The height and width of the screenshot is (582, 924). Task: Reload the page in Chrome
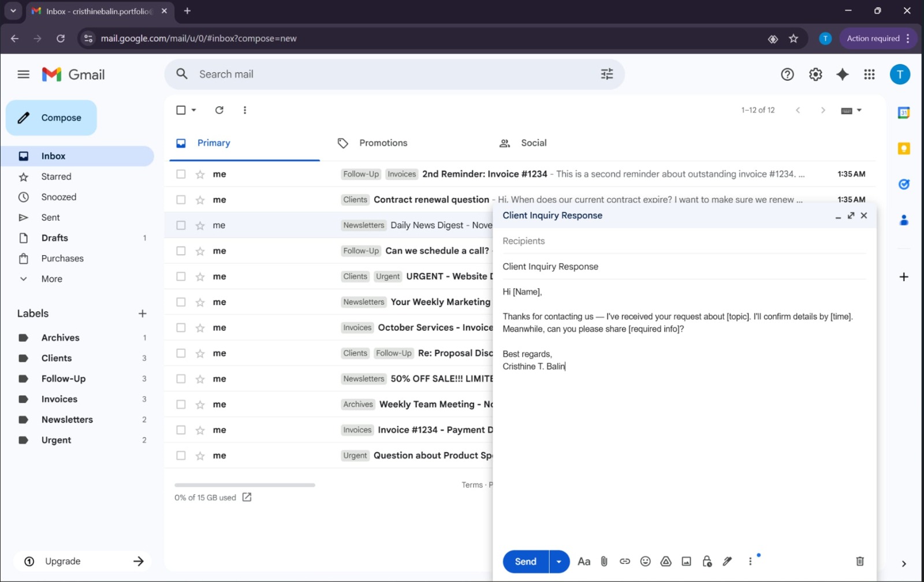point(61,39)
